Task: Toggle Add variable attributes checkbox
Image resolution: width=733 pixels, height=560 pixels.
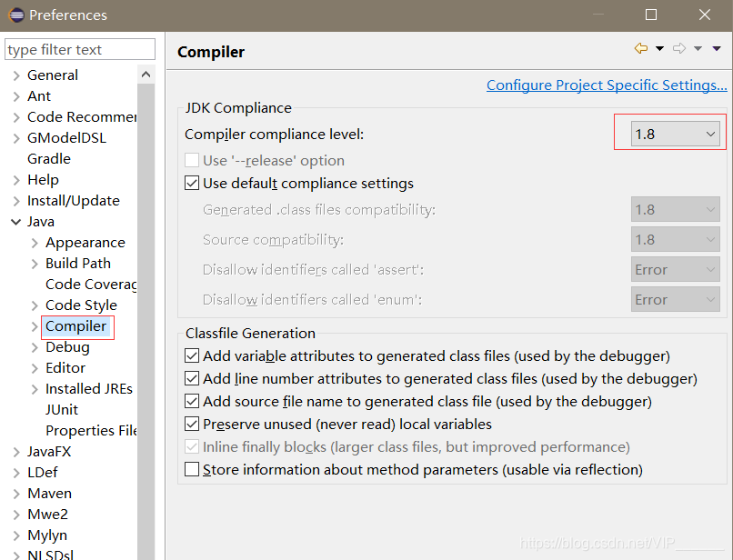Action: click(192, 355)
